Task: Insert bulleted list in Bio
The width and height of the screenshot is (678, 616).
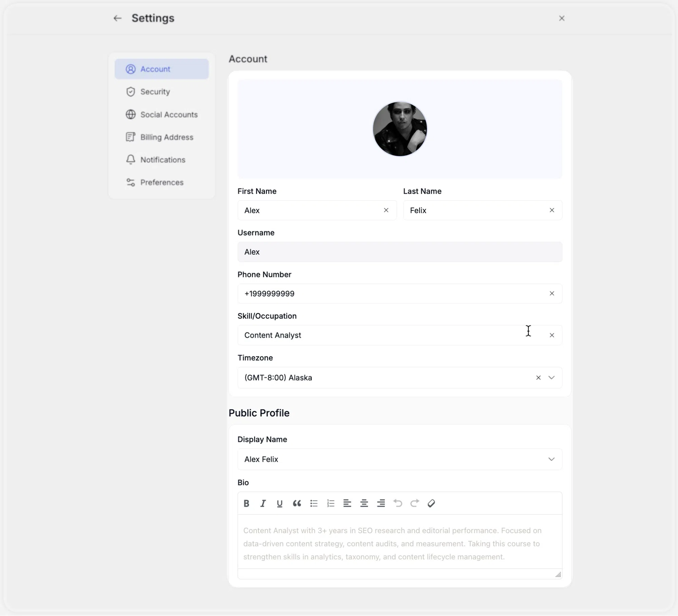Action: pyautogui.click(x=314, y=503)
